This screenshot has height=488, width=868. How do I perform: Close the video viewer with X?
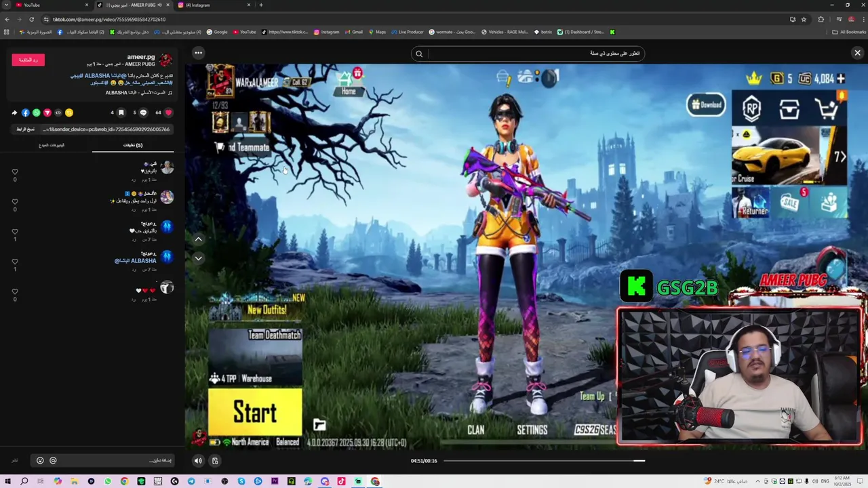[857, 53]
